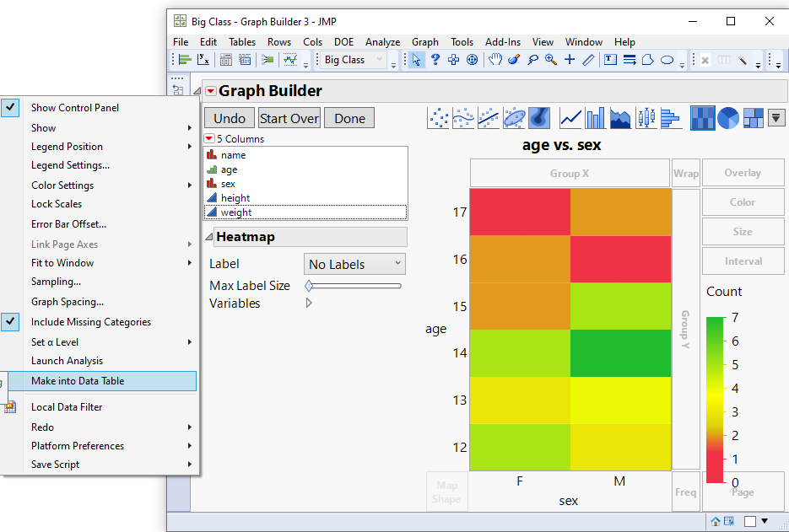This screenshot has height=532, width=789.
Task: Open the Save Script submenu
Action: 111,465
